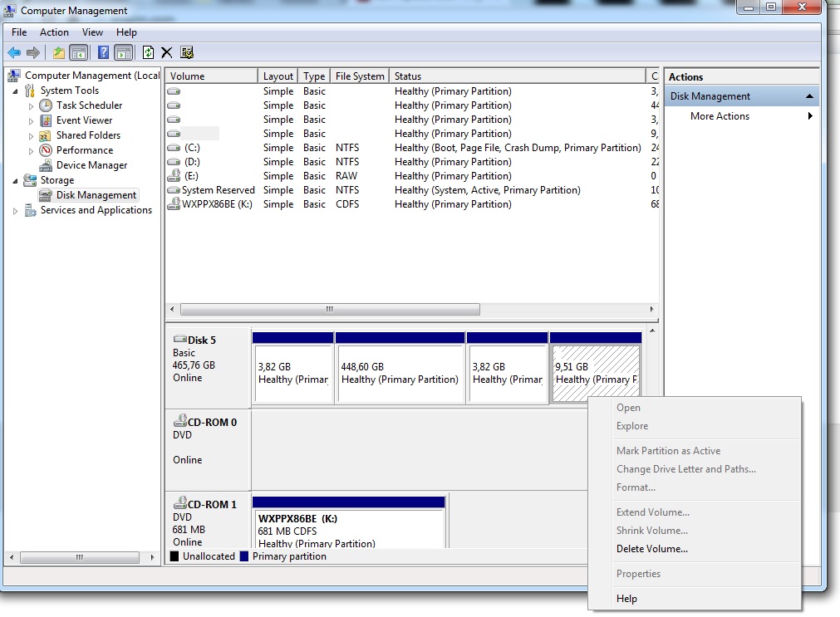Screen dimensions: 840x617
Task: Expand the Shared Folders node
Action: pyautogui.click(x=31, y=136)
